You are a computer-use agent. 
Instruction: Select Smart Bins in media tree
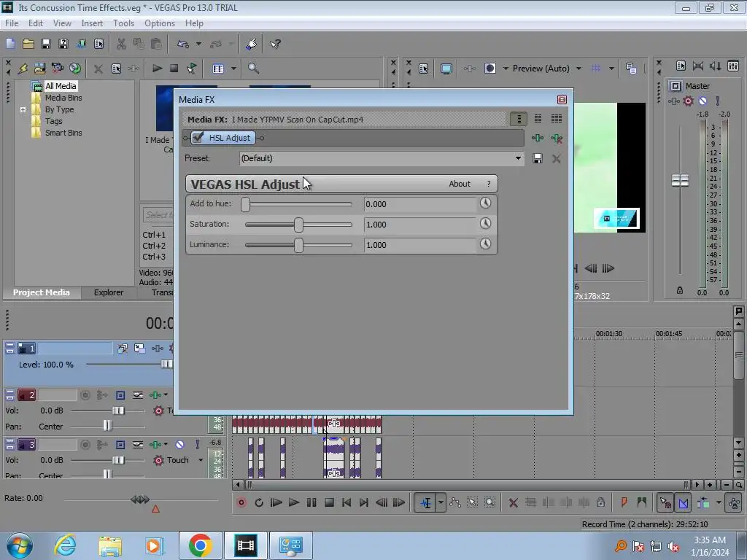point(63,133)
